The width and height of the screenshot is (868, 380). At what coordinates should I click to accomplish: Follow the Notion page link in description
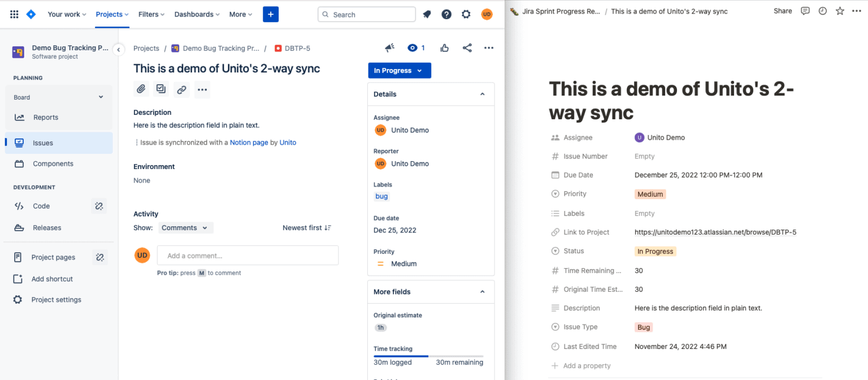tap(249, 142)
